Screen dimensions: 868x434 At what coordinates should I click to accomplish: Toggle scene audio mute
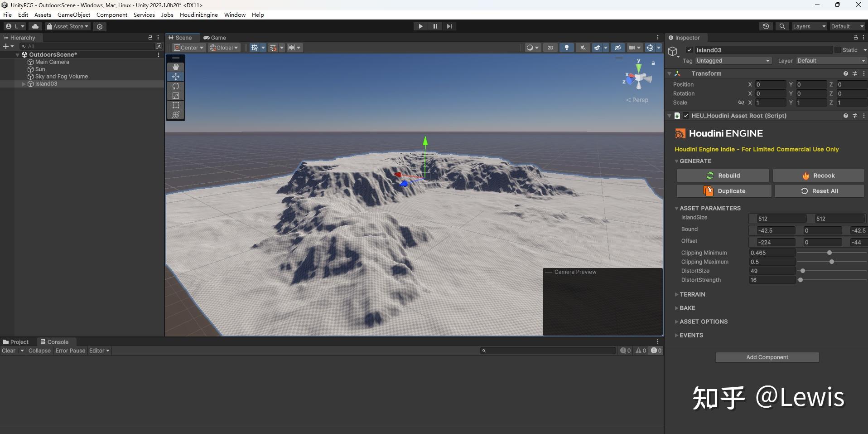pyautogui.click(x=583, y=47)
